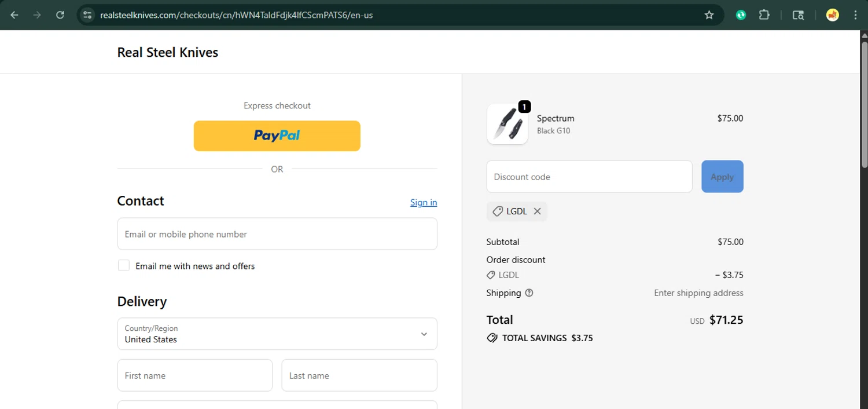Click the search tabs icon in toolbar
The width and height of the screenshot is (868, 409).
click(x=798, y=15)
